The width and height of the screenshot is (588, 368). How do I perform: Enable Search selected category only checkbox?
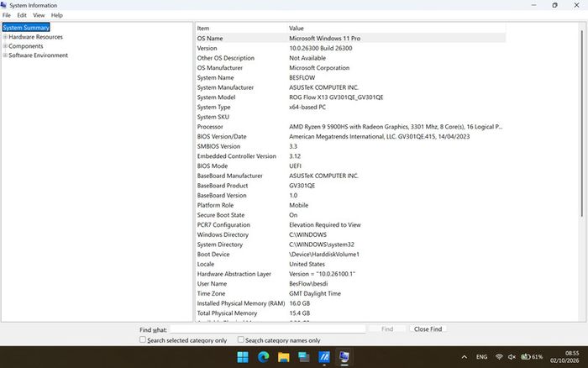click(143, 339)
